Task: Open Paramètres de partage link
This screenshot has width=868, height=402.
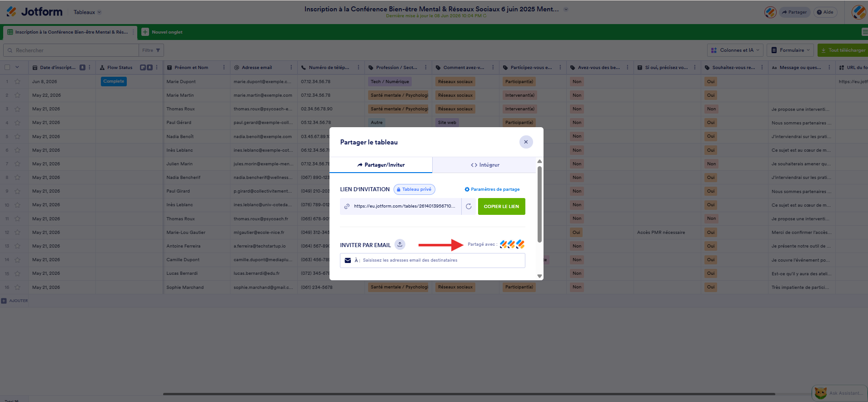Action: click(492, 189)
